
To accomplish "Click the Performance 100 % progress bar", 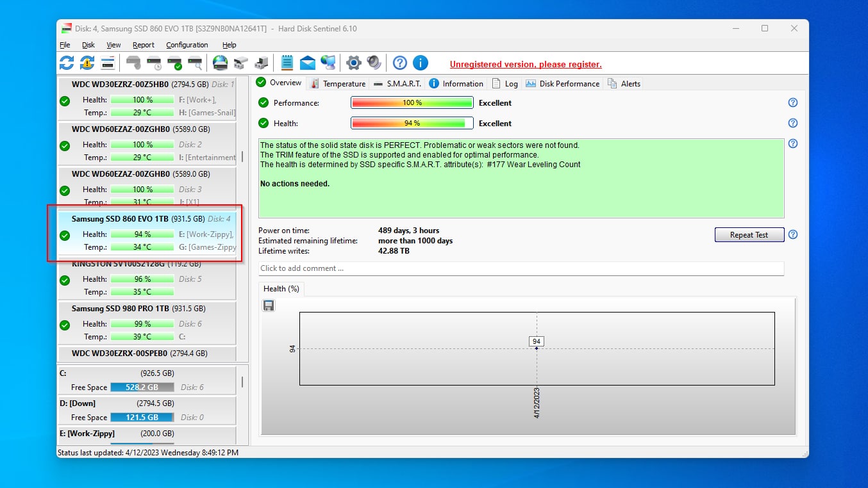I will (412, 102).
